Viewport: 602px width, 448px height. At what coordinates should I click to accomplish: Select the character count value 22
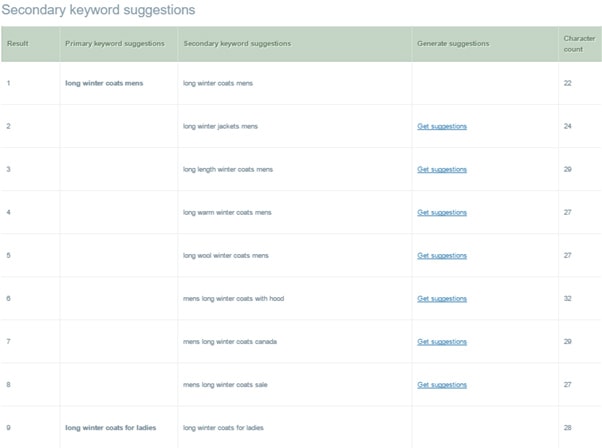coord(567,83)
